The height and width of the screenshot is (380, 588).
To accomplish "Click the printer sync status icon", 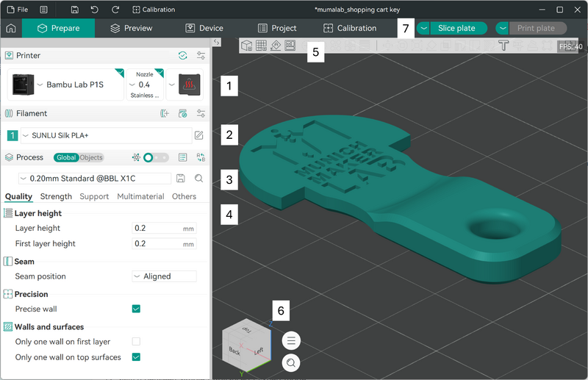I will pos(182,56).
